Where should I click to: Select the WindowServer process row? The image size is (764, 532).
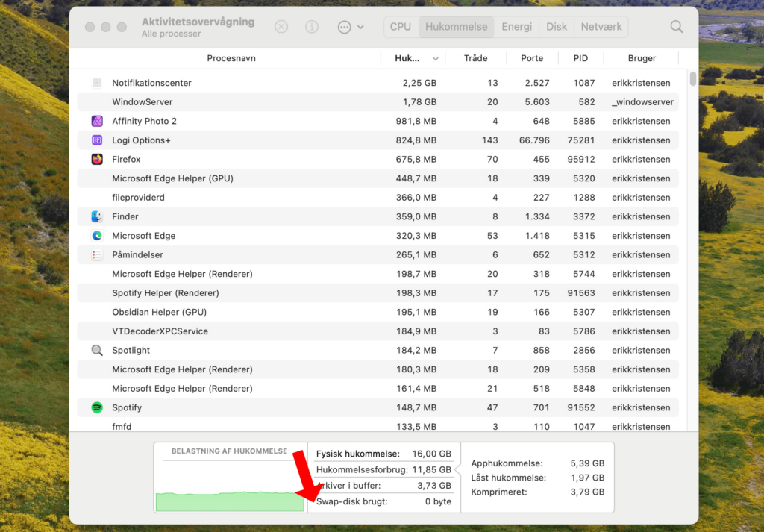pos(378,101)
